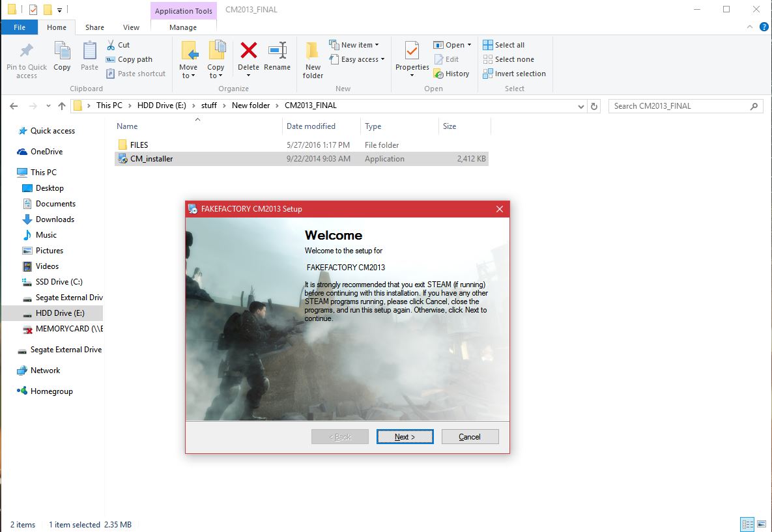Switch to Details view in status bar
Screen dimensions: 772x532
coord(747,525)
